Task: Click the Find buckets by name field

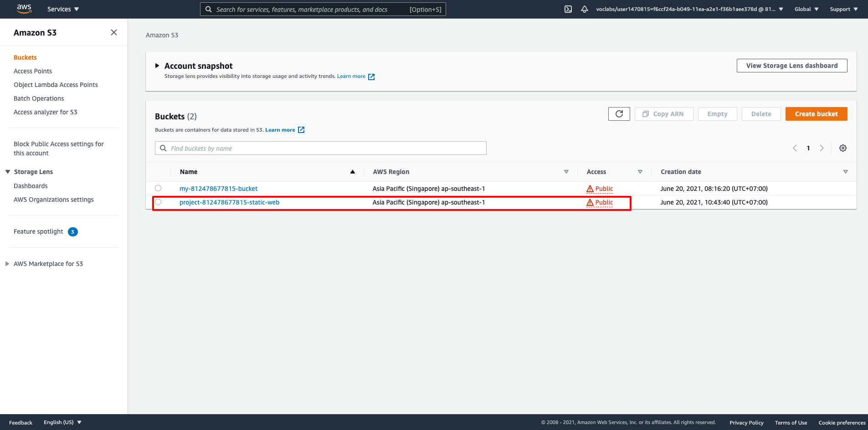Action: click(x=321, y=148)
